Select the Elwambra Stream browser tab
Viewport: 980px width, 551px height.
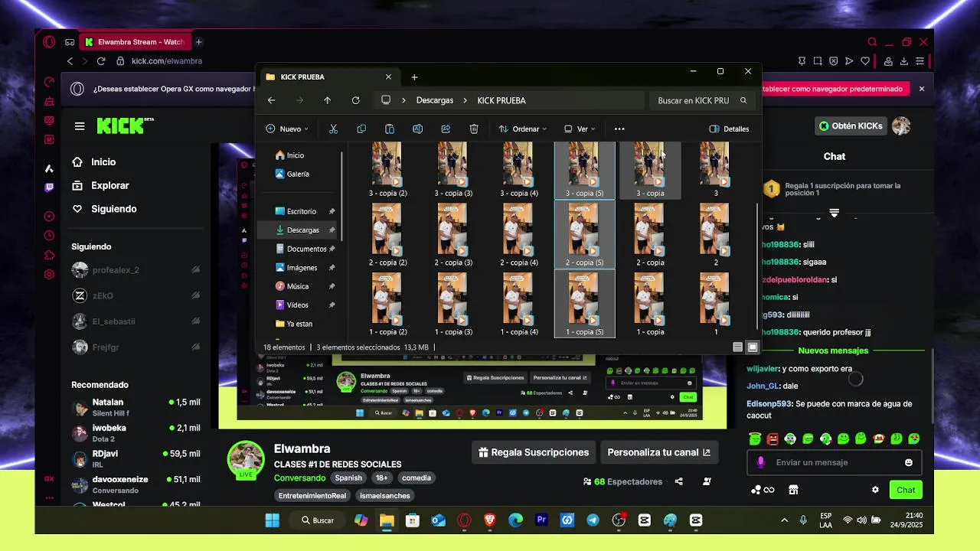pyautogui.click(x=134, y=42)
